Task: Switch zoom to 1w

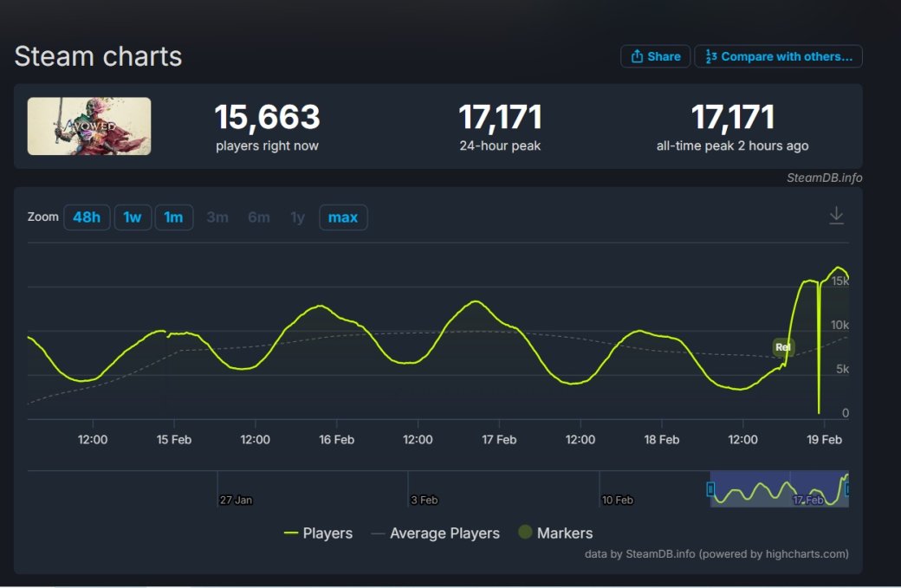Action: 133,217
